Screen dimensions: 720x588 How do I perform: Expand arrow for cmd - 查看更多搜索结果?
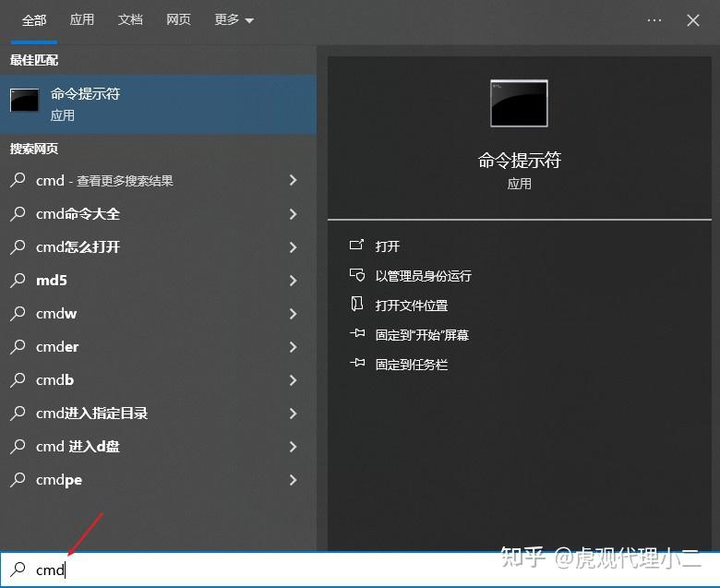click(293, 180)
